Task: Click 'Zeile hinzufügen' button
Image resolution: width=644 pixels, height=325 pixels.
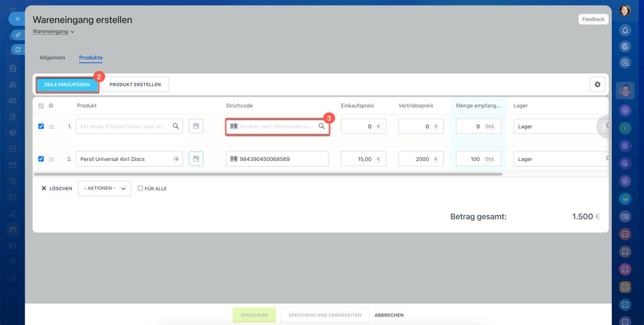Action: point(67,85)
